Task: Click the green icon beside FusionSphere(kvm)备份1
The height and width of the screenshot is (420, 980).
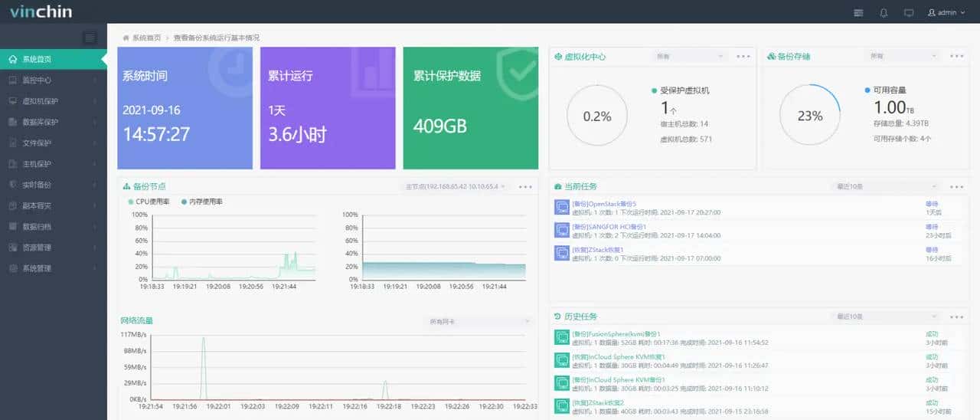Action: point(561,338)
